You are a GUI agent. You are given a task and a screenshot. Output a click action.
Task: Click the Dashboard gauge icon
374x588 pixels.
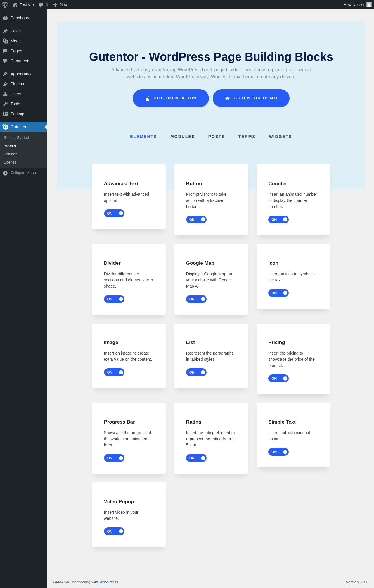pos(5,18)
